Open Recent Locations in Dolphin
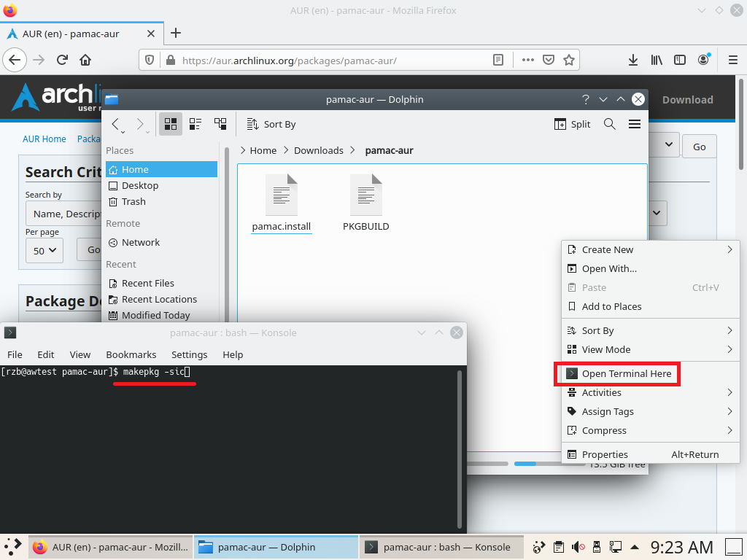The image size is (747, 560). click(x=161, y=300)
